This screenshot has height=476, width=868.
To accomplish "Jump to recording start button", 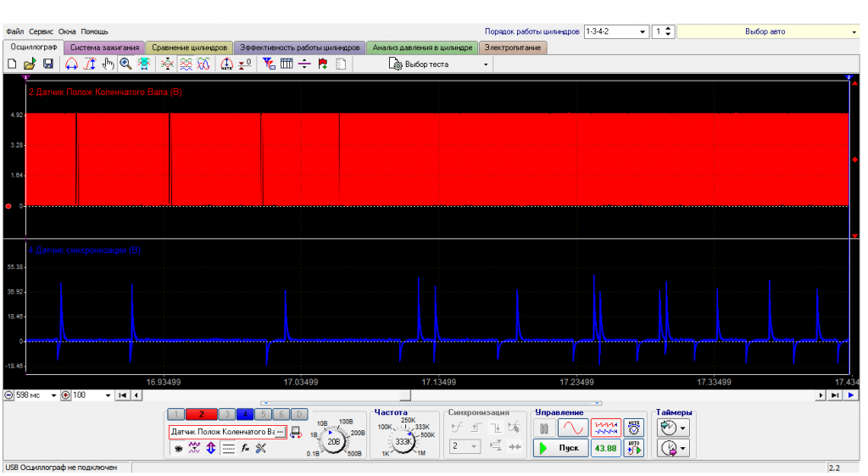I will click(x=122, y=395).
